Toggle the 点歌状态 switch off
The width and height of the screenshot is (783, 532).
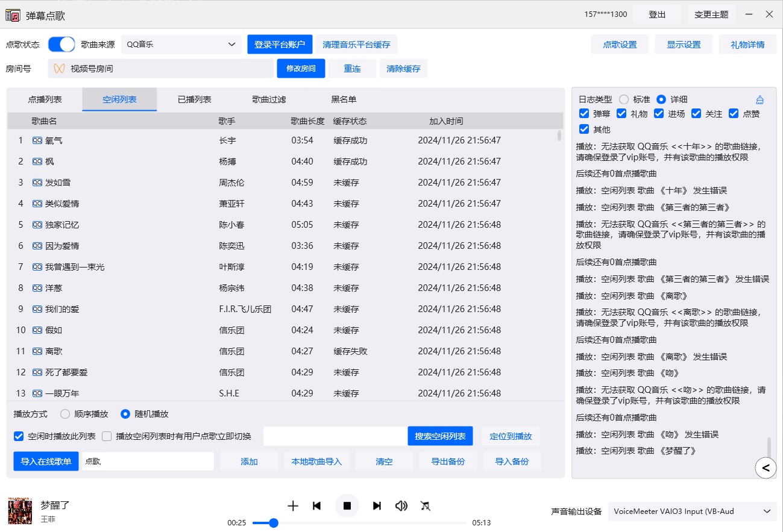tap(61, 44)
